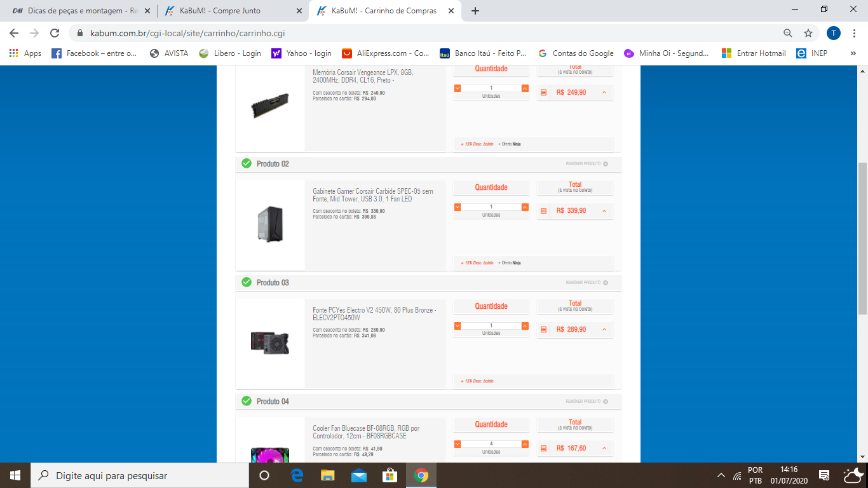Open Fonte PCYes Electro V2 product title

coord(374,314)
